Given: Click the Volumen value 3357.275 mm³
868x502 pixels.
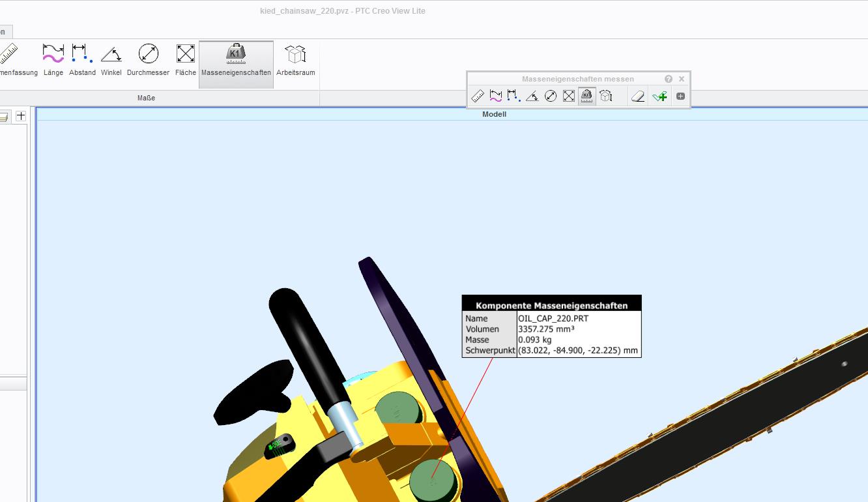Looking at the screenshot, I should tap(546, 329).
